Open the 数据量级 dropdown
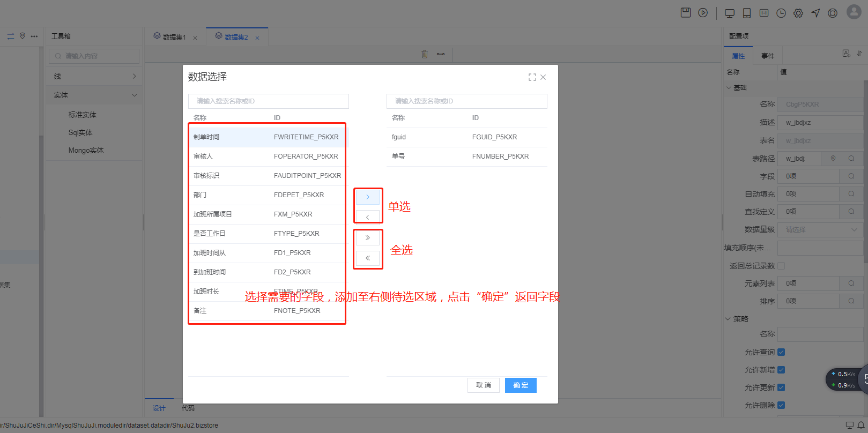Image resolution: width=868 pixels, height=433 pixels. 820,229
